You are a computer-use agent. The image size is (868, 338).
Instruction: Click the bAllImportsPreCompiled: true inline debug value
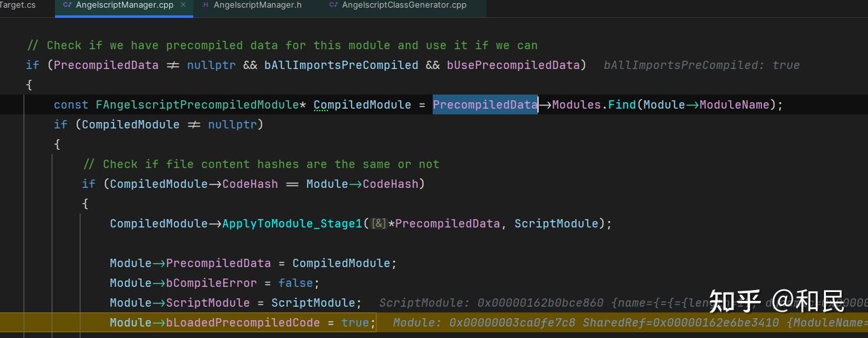[701, 65]
